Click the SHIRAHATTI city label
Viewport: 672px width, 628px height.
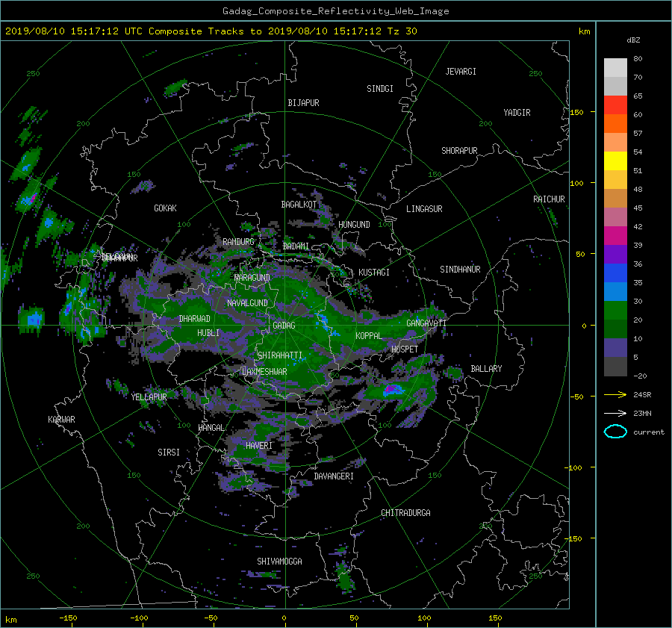[280, 355]
